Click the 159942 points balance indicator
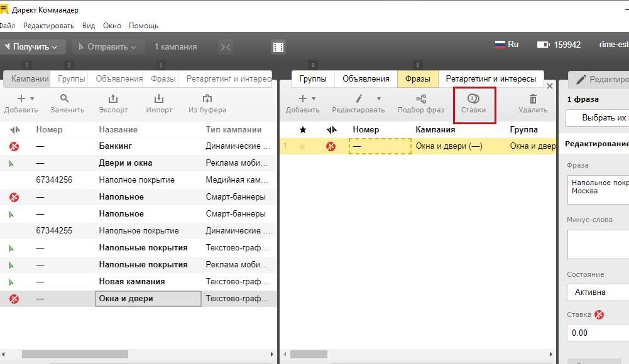Screen dimensions: 629x364 coord(559,45)
